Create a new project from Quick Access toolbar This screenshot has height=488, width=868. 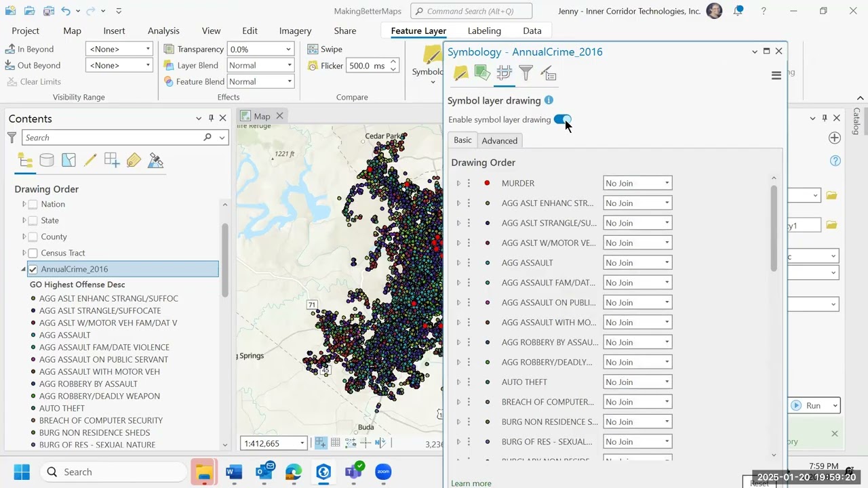[x=10, y=11]
